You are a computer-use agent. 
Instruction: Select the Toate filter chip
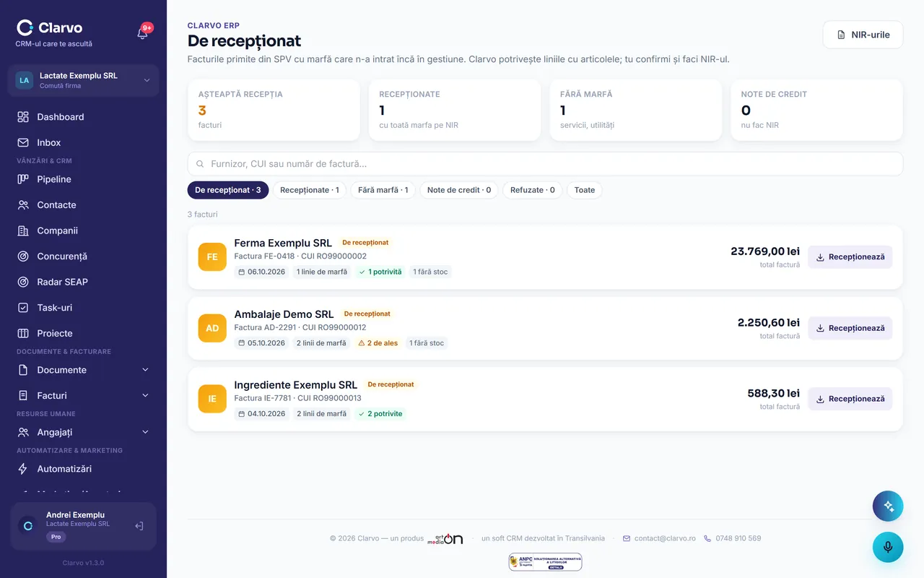585,190
